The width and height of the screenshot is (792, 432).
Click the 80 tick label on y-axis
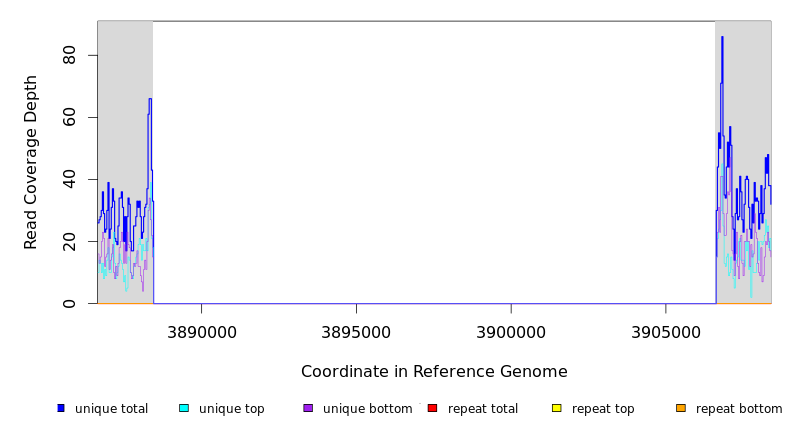(x=70, y=55)
